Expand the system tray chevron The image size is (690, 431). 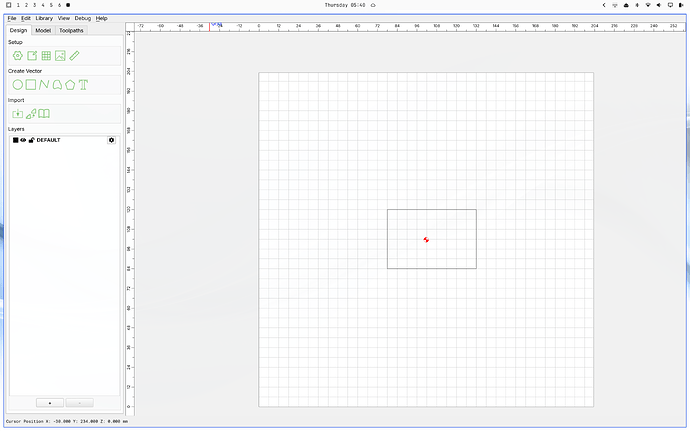point(604,5)
